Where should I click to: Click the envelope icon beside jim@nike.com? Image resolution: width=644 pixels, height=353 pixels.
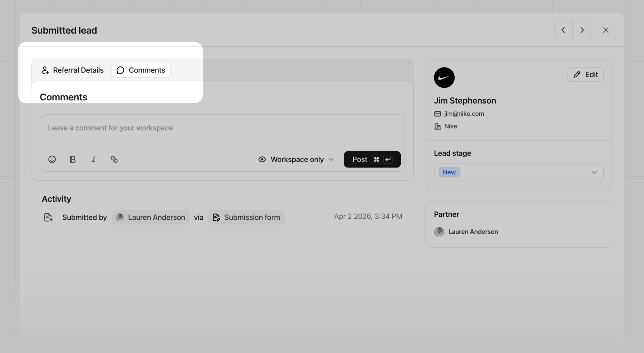coord(437,114)
